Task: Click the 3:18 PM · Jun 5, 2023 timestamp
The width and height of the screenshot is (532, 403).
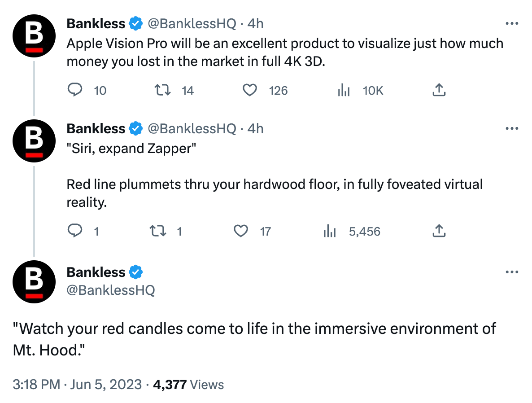Action: point(77,385)
